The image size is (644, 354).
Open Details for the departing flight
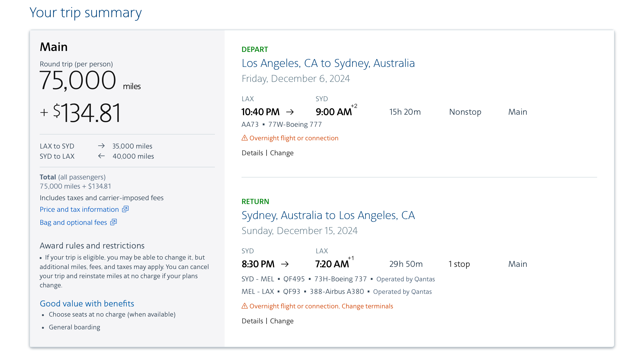click(252, 153)
